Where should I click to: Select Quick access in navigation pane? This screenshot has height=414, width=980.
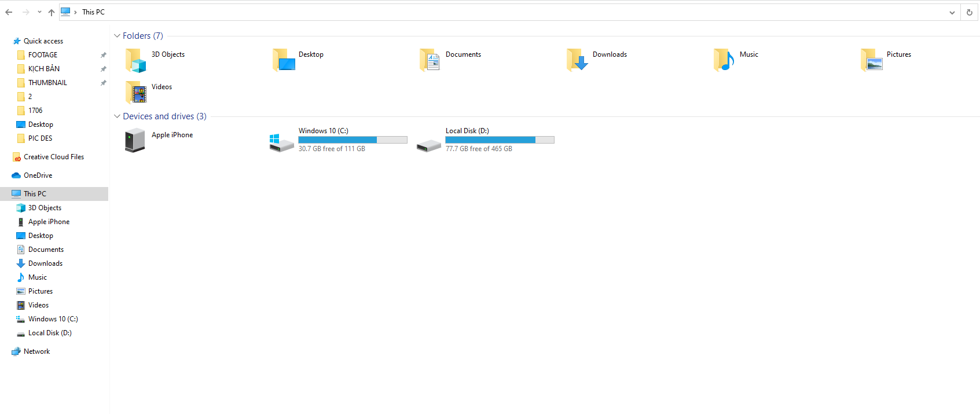click(x=43, y=41)
